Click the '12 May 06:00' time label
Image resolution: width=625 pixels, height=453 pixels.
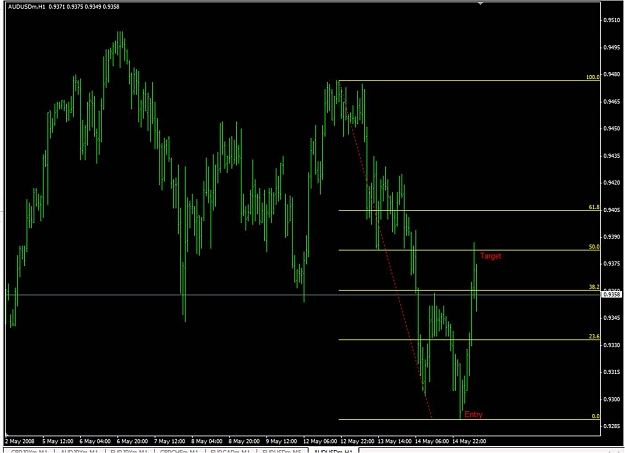coord(320,441)
